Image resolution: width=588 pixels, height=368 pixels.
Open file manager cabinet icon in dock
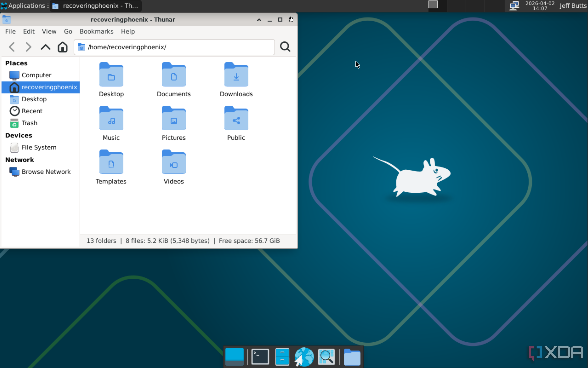(282, 357)
